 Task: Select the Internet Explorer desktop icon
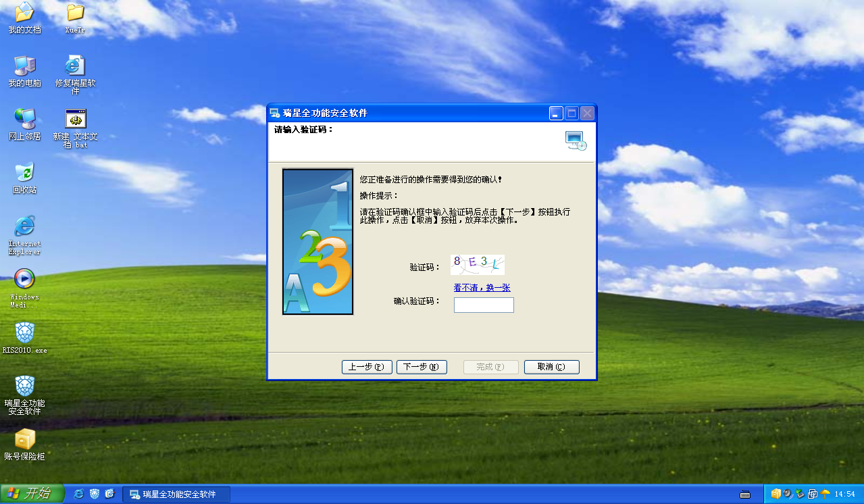click(24, 235)
